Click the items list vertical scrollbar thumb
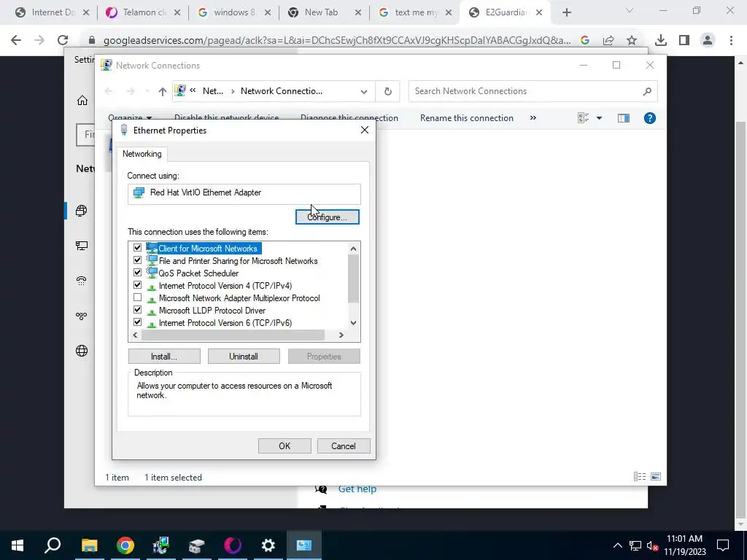The height and width of the screenshot is (560, 747). click(354, 279)
